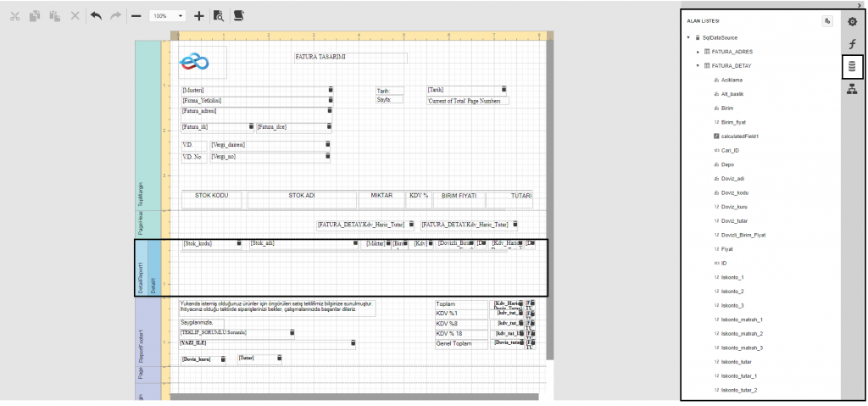Click the Copy icon in toolbar
Image resolution: width=868 pixels, height=406 pixels.
click(36, 15)
